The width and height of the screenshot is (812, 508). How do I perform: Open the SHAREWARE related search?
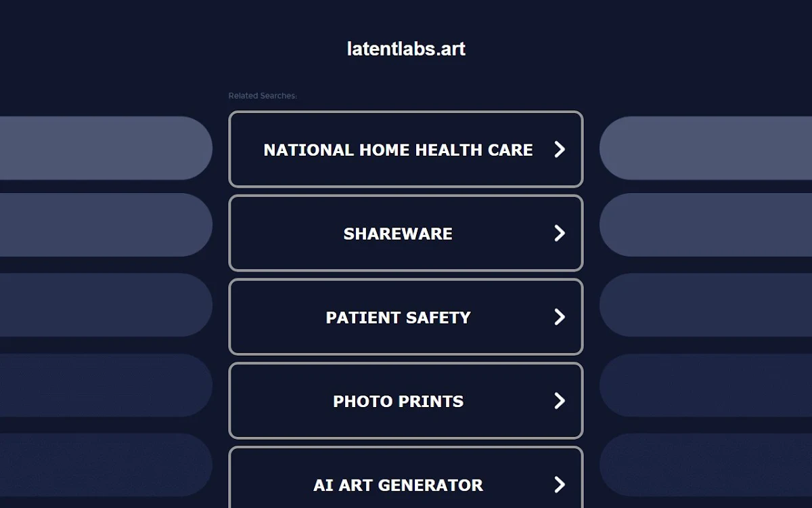click(x=406, y=233)
